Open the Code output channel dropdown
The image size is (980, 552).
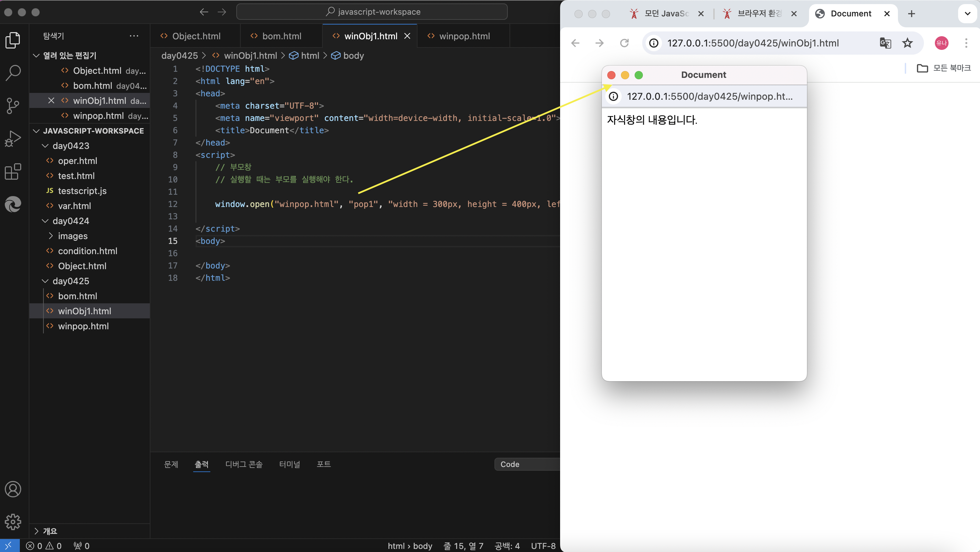(527, 464)
